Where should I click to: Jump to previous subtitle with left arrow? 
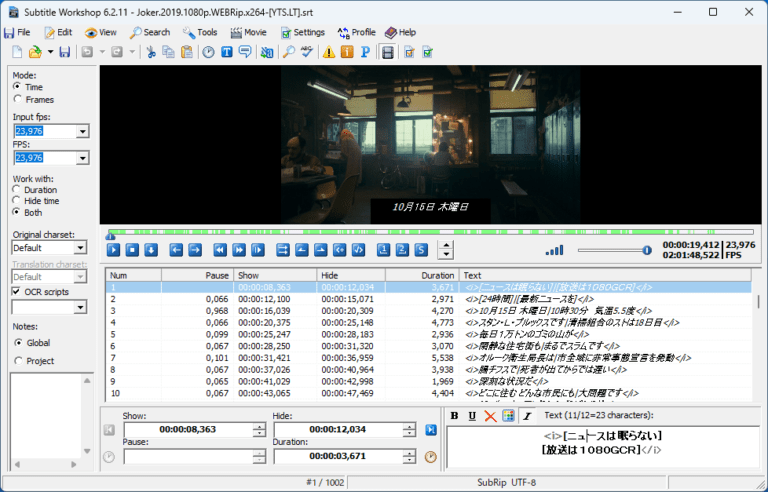[x=176, y=250]
